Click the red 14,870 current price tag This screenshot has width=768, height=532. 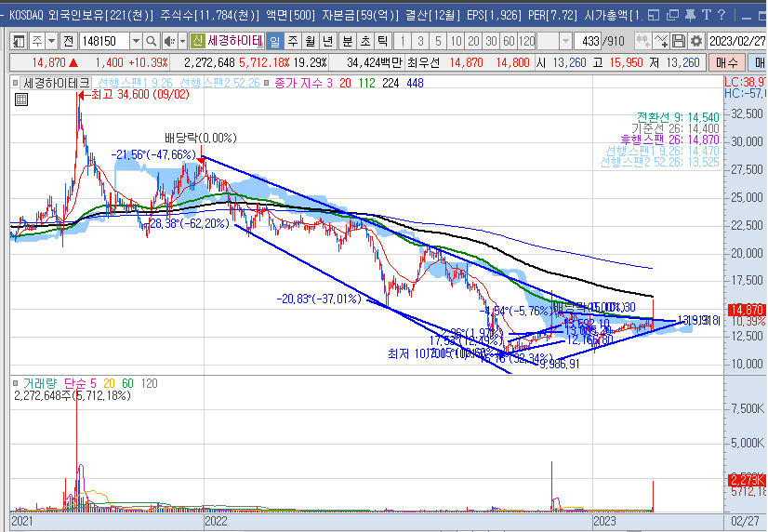[x=747, y=310]
